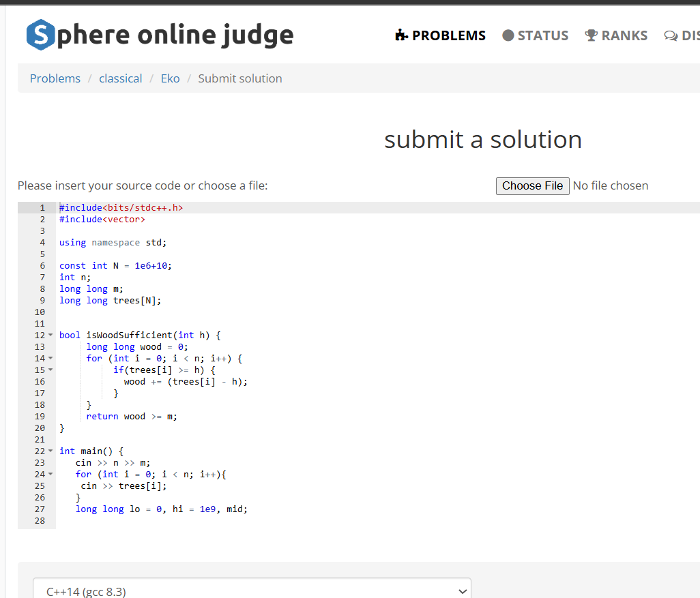
Task: Click the #include<vector> code line
Action: tap(102, 219)
